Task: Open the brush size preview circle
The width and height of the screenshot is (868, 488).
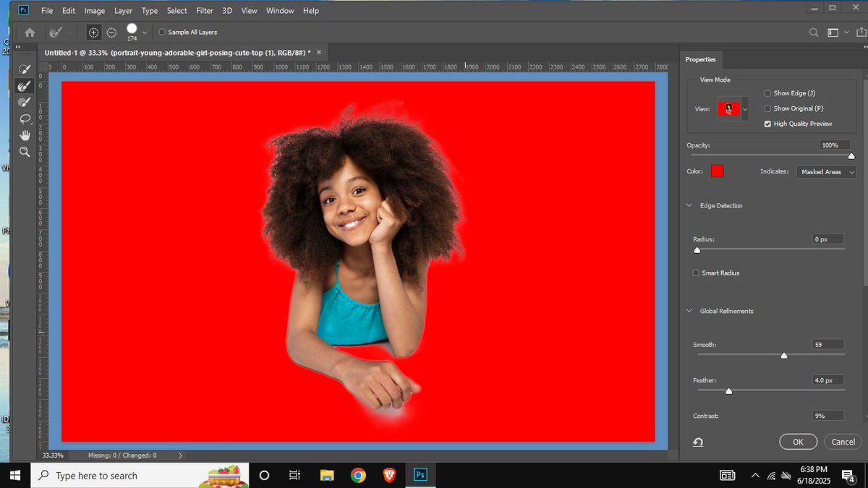Action: (132, 30)
